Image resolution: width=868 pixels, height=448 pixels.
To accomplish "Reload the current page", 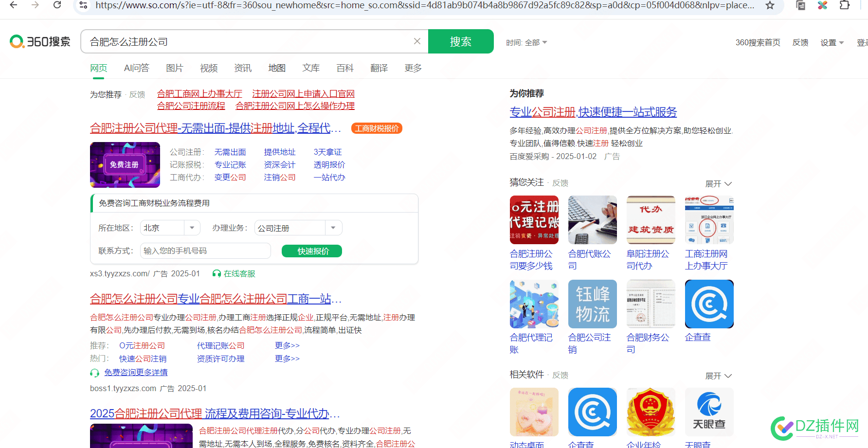I will [57, 5].
